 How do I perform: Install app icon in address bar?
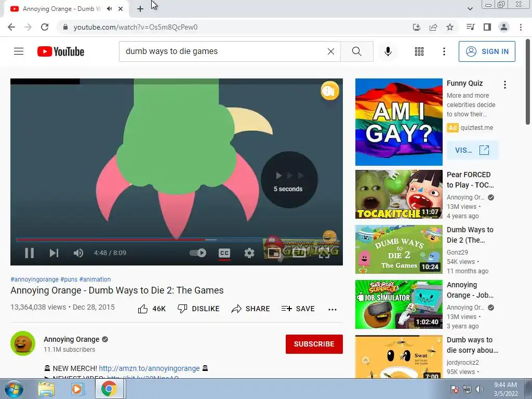[x=417, y=27]
